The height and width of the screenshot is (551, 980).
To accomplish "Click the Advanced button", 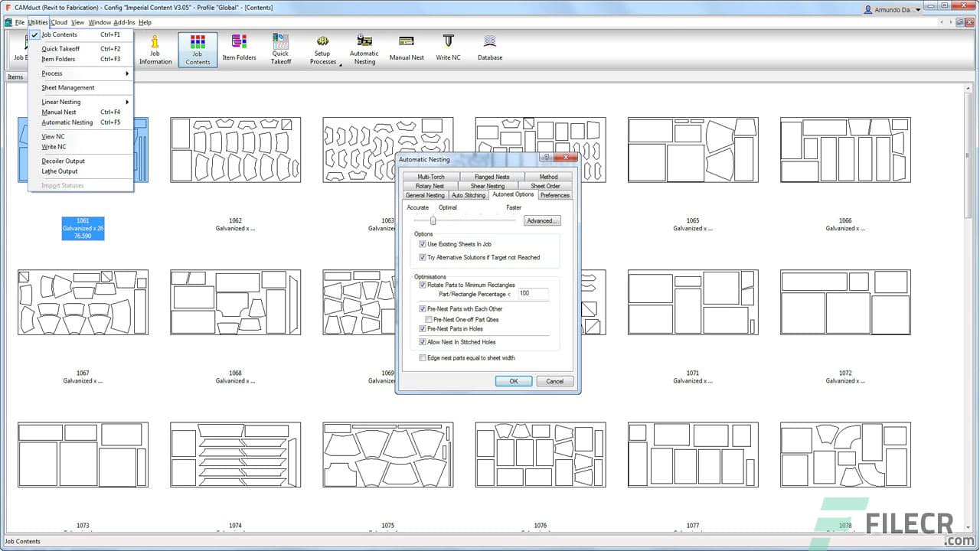I will 541,220.
